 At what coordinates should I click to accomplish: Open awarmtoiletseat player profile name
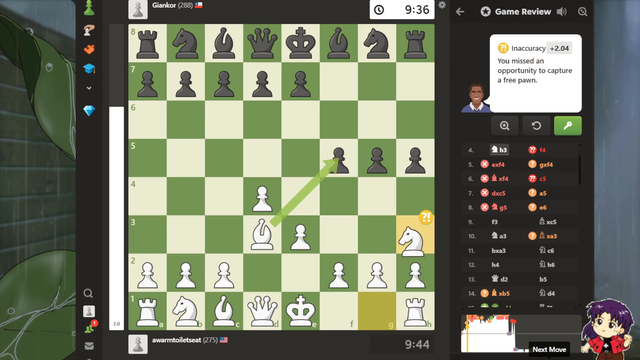(x=176, y=340)
